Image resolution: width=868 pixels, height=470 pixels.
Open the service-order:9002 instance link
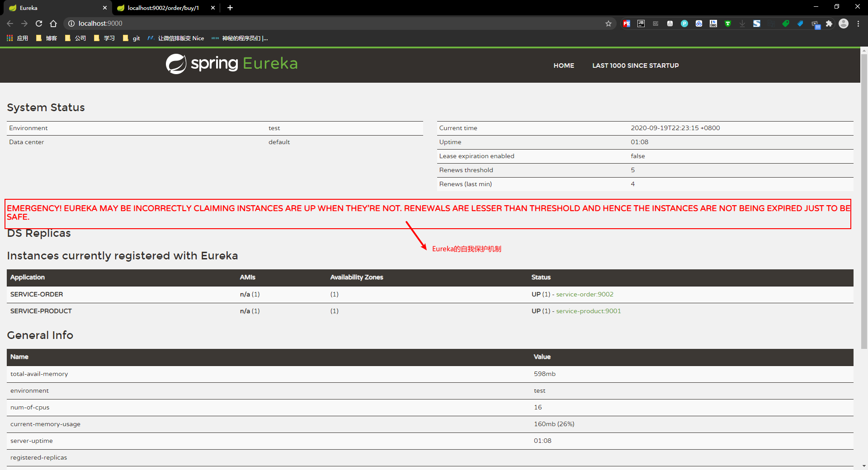(585, 294)
